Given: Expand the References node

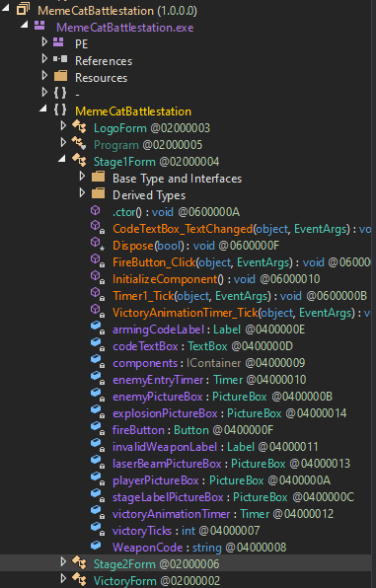Looking at the screenshot, I should (x=44, y=58).
